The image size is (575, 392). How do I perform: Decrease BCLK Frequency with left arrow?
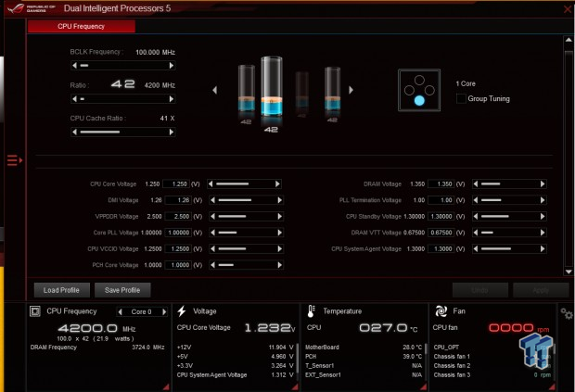coord(75,66)
